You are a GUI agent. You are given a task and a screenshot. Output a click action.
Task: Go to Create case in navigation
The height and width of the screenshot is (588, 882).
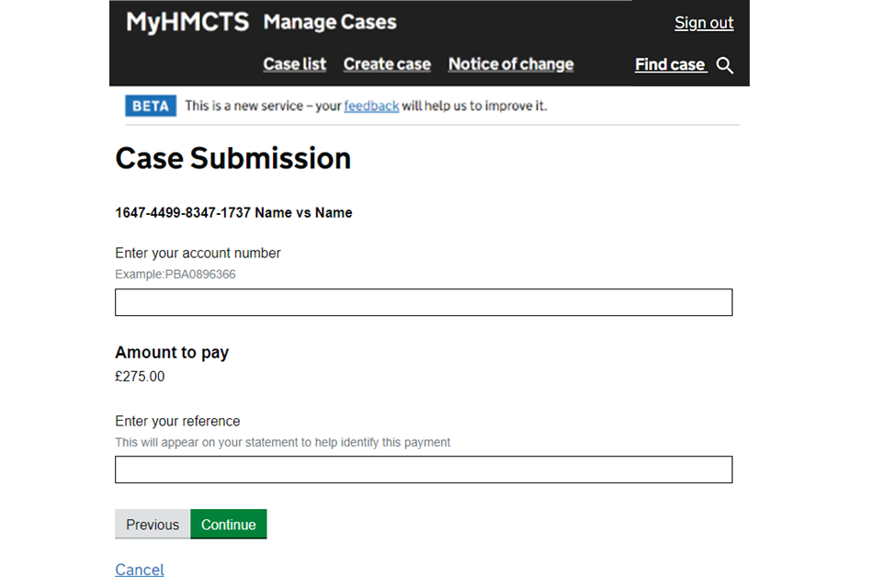[x=387, y=64]
